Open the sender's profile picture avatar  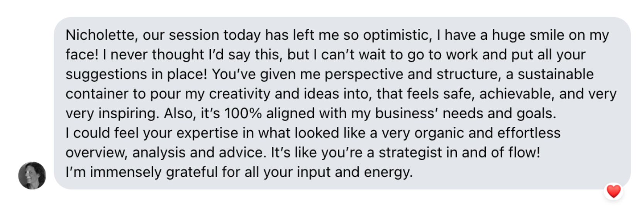[32, 176]
